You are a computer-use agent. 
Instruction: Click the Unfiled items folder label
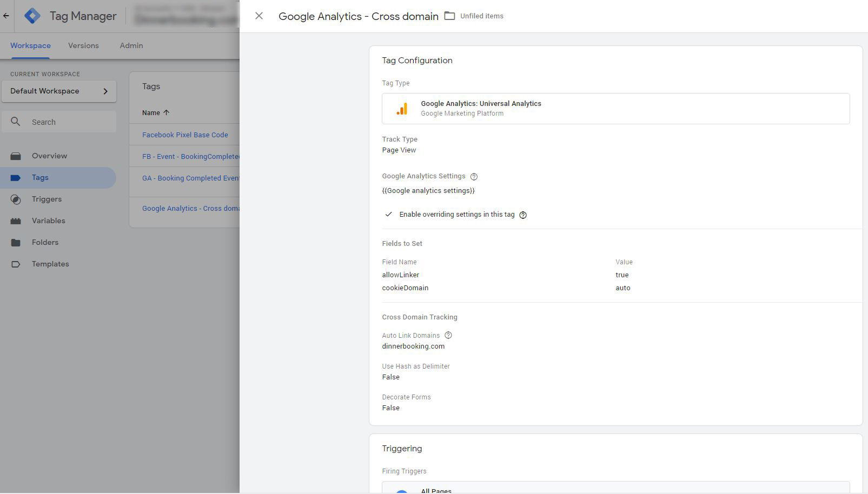point(482,16)
